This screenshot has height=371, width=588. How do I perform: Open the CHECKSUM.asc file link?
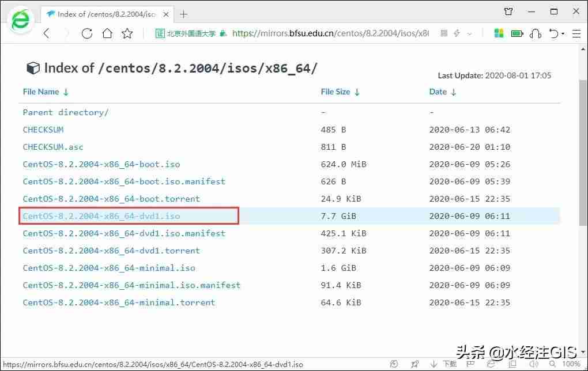[x=53, y=147]
